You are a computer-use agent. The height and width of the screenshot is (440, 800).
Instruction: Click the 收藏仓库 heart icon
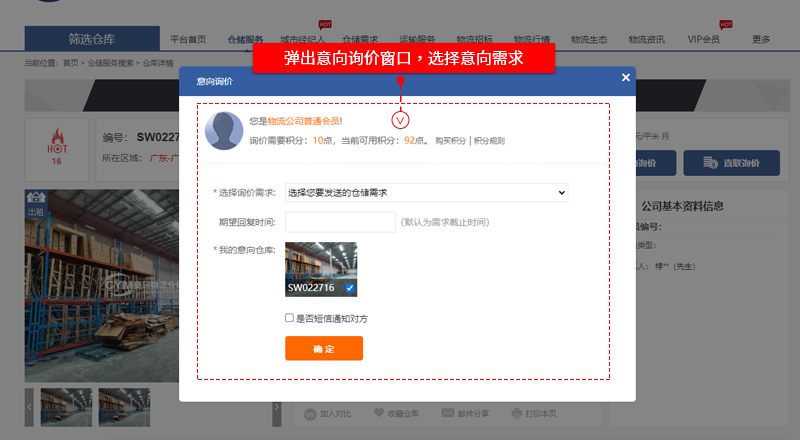click(379, 413)
